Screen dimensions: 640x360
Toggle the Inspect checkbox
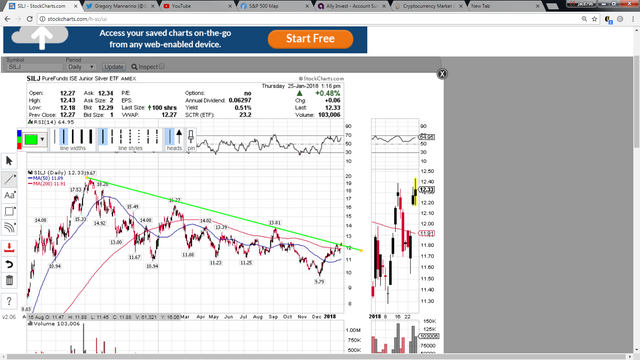(x=162, y=66)
